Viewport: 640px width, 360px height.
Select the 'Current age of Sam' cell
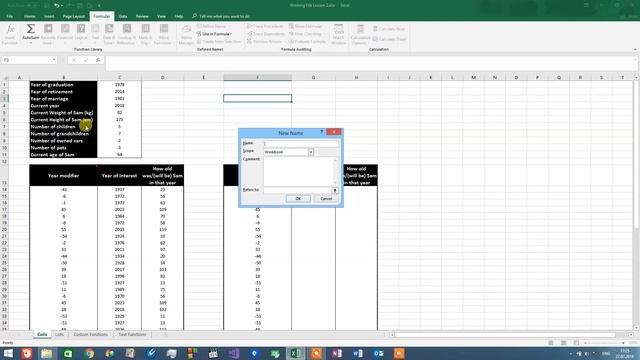[x=63, y=155]
